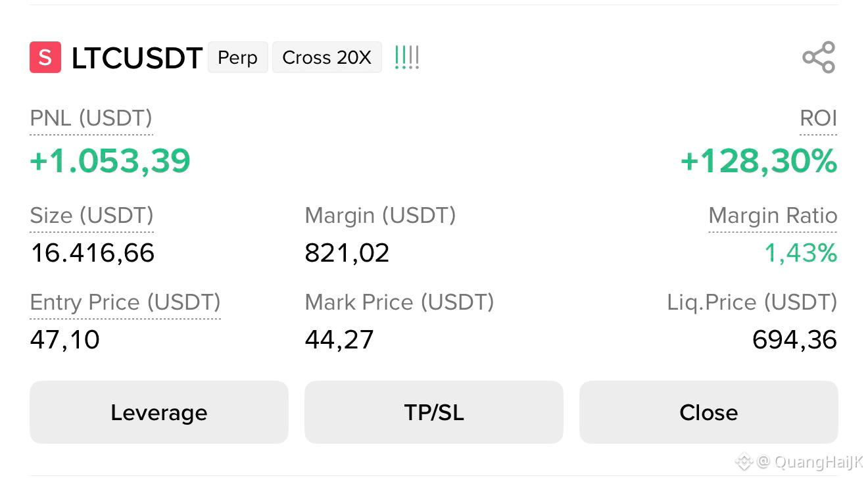Tap the PNL (USDT) label
The height and width of the screenshot is (478, 868).
[91, 118]
